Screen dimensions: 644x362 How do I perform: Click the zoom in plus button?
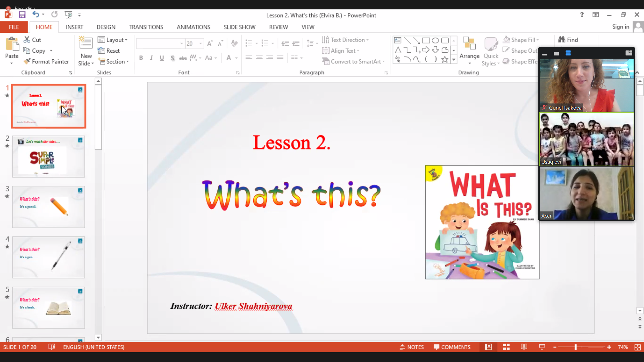(609, 347)
